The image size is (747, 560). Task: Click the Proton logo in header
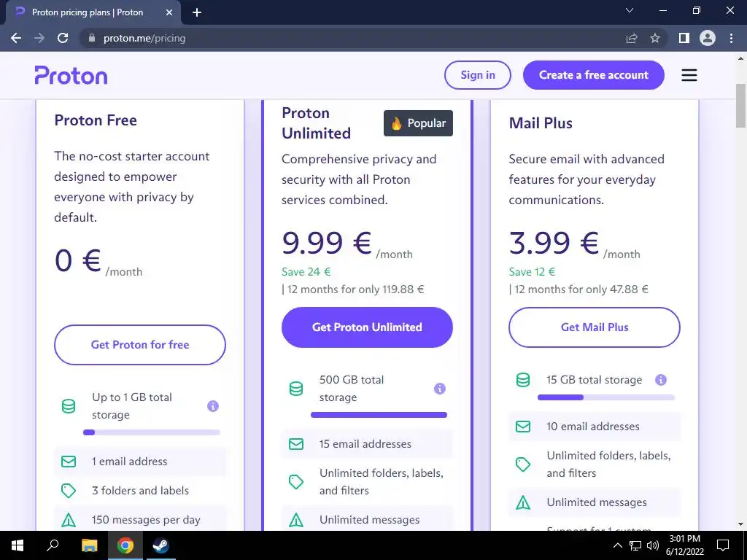click(71, 75)
